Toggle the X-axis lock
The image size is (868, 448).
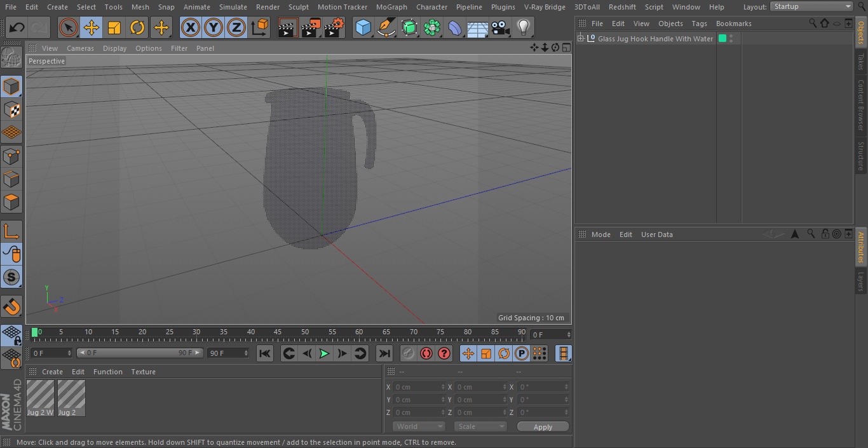coord(190,27)
